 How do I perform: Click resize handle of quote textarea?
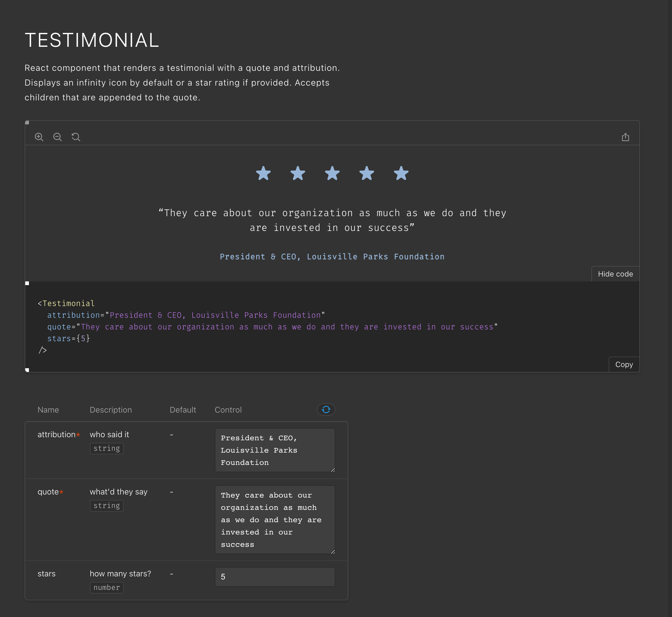click(x=333, y=551)
